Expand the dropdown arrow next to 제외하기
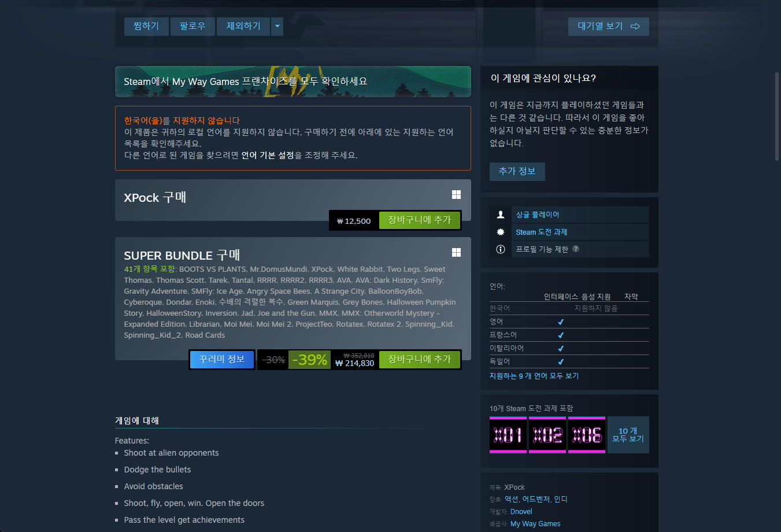 tap(277, 27)
